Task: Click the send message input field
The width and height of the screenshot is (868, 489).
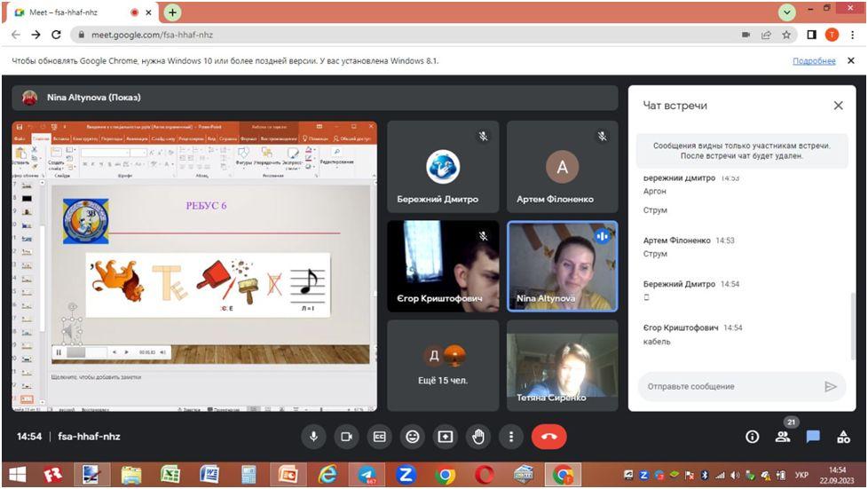Action: click(x=732, y=387)
